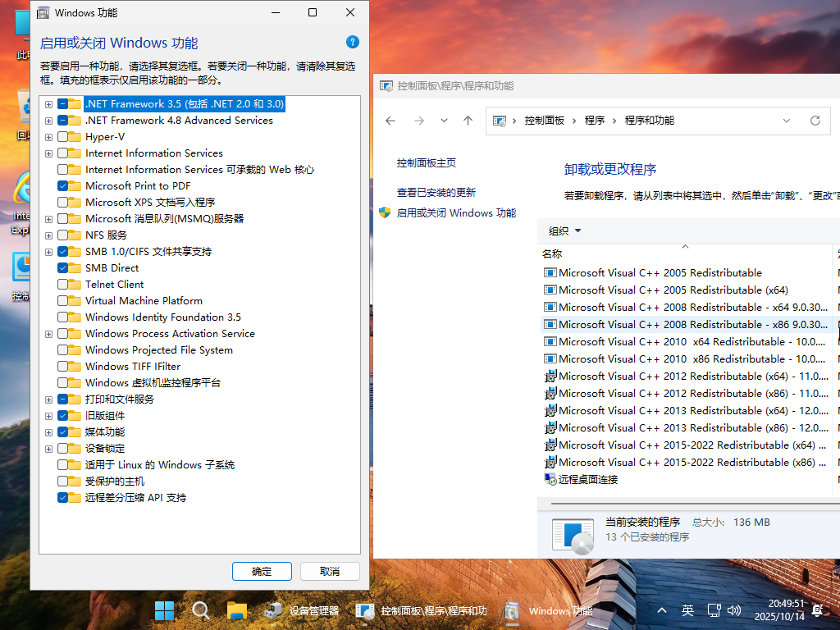The width and height of the screenshot is (840, 630).
Task: Click the back arrow in Control Panel navigation
Action: 390,120
